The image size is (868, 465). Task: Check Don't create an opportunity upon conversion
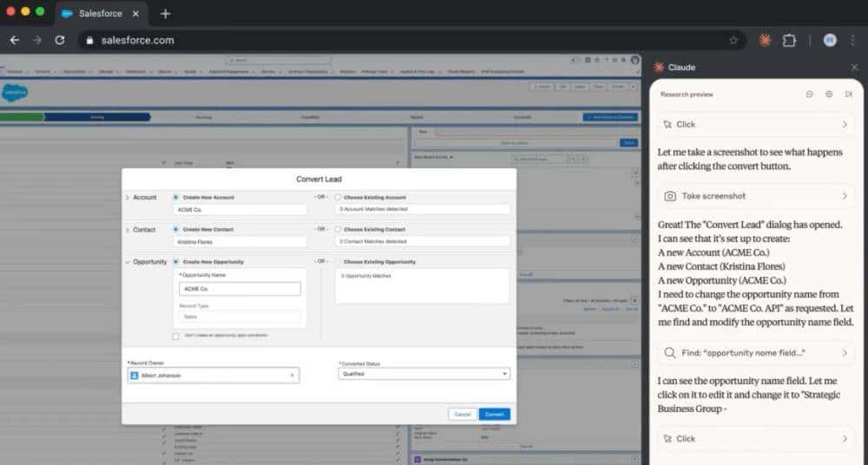pyautogui.click(x=176, y=335)
